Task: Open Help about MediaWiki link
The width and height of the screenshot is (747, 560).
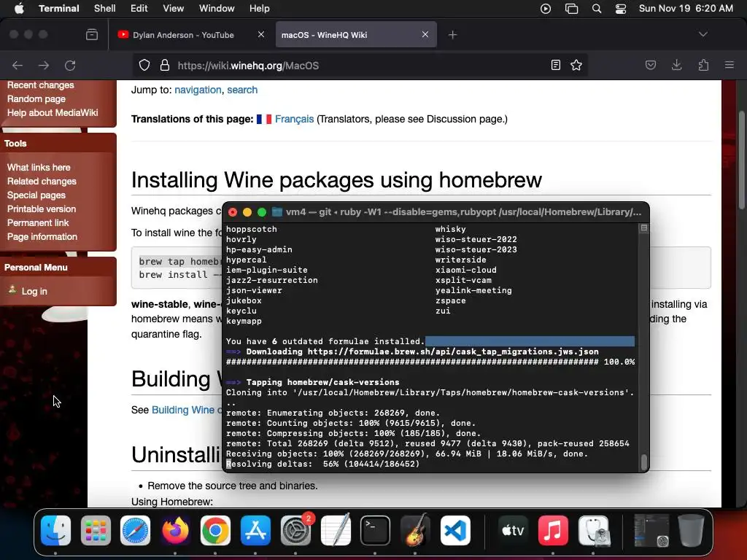Action: click(x=53, y=113)
